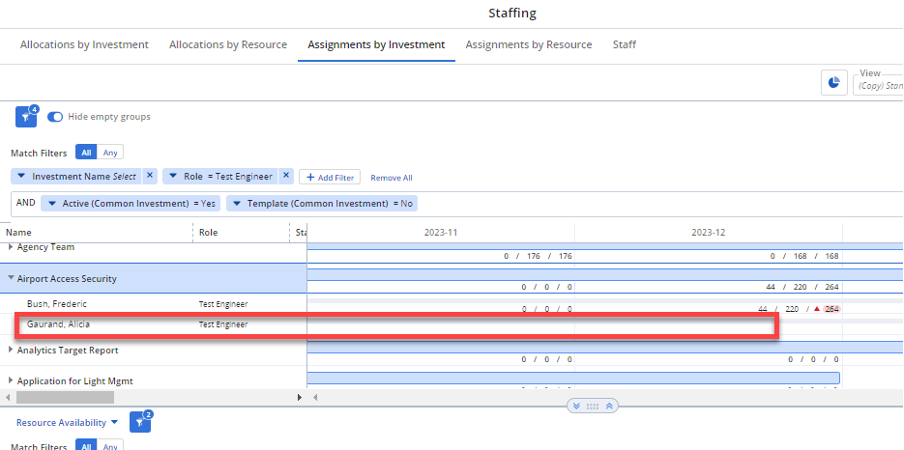The width and height of the screenshot is (904, 450).
Task: Open the pie chart widget icon
Action: [x=834, y=83]
